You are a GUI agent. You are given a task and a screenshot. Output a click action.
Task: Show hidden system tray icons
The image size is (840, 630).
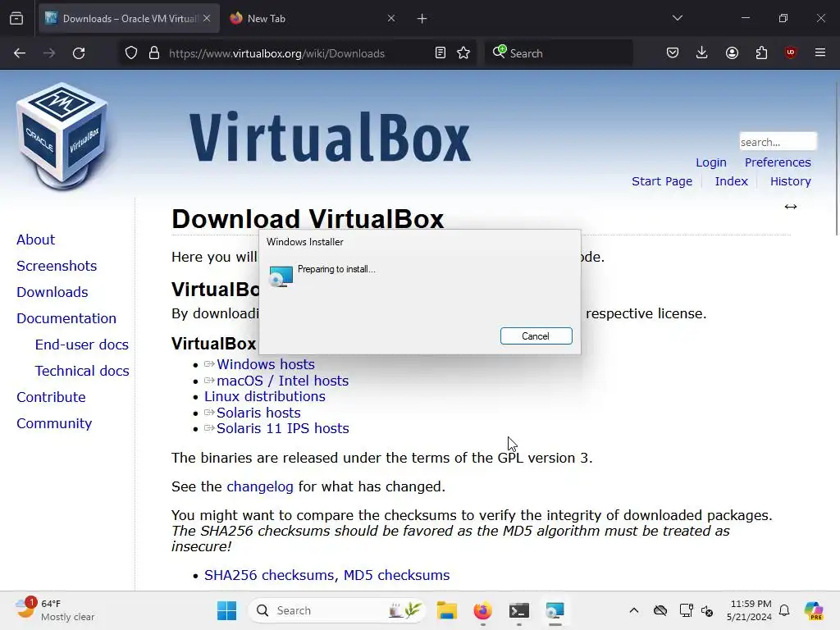634,610
